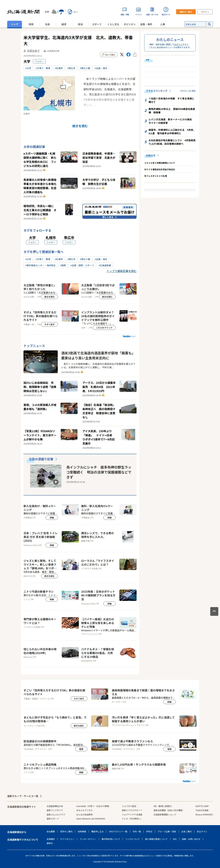Open オピニオン navigation tab
The image size is (220, 868).
coord(130,24)
